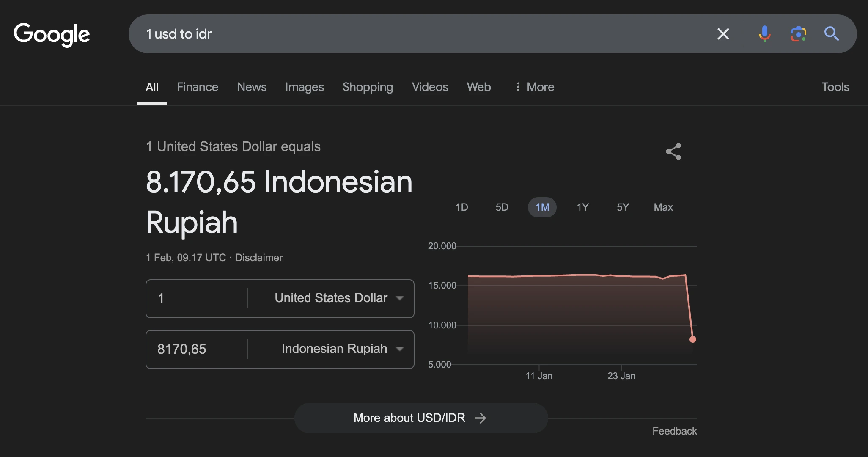Switch to the News tab
This screenshot has height=457, width=868.
(x=252, y=87)
